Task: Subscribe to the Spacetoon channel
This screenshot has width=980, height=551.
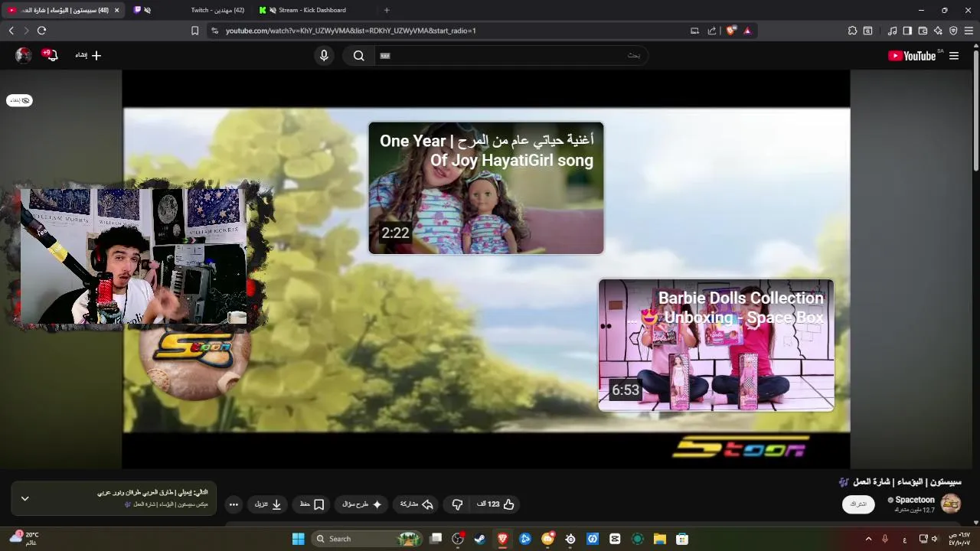Action: [858, 504]
